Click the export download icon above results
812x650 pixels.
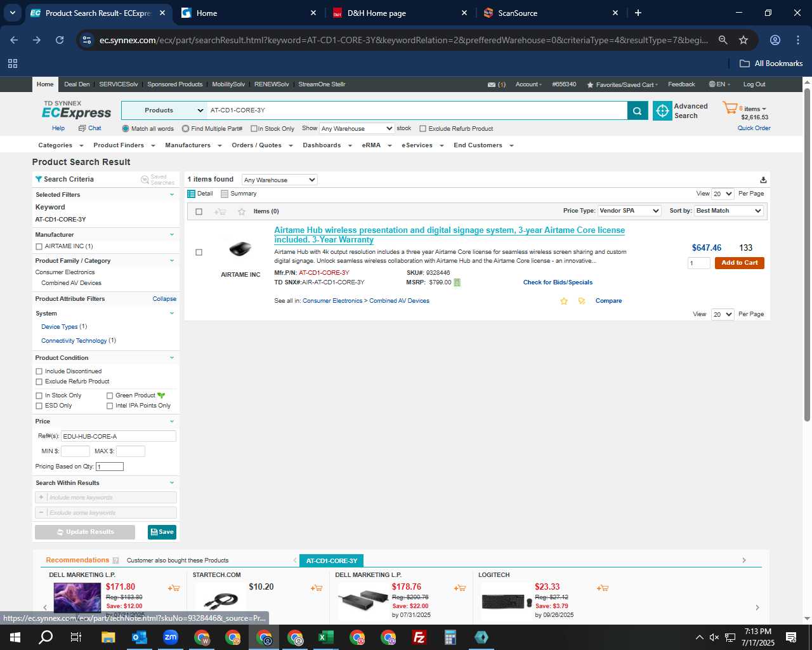(x=763, y=180)
